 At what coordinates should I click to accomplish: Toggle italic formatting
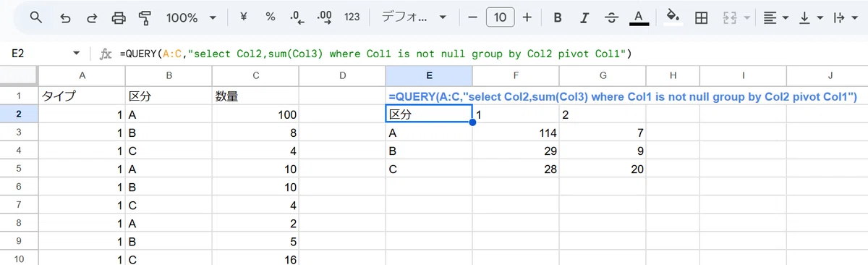[x=584, y=17]
